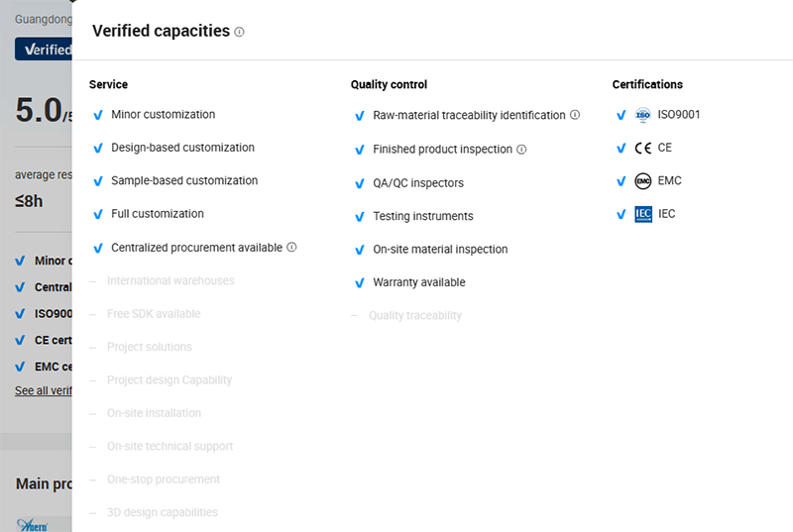The width and height of the screenshot is (793, 532).
Task: Click check mark beside Warranty available
Action: [360, 283]
